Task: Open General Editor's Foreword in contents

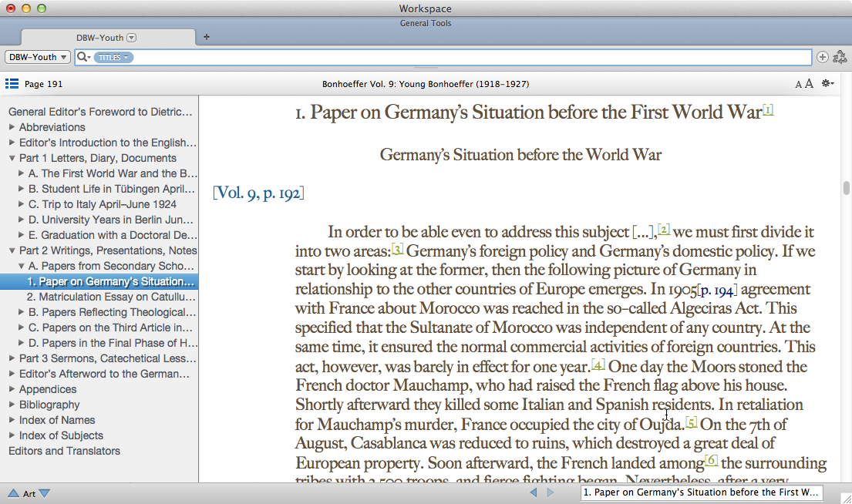Action: click(100, 112)
